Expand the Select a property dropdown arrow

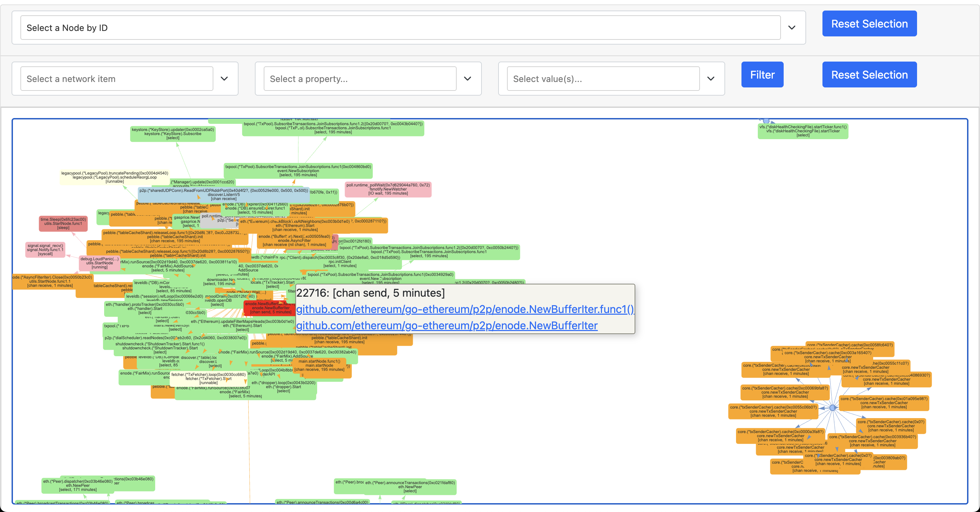[x=467, y=79]
